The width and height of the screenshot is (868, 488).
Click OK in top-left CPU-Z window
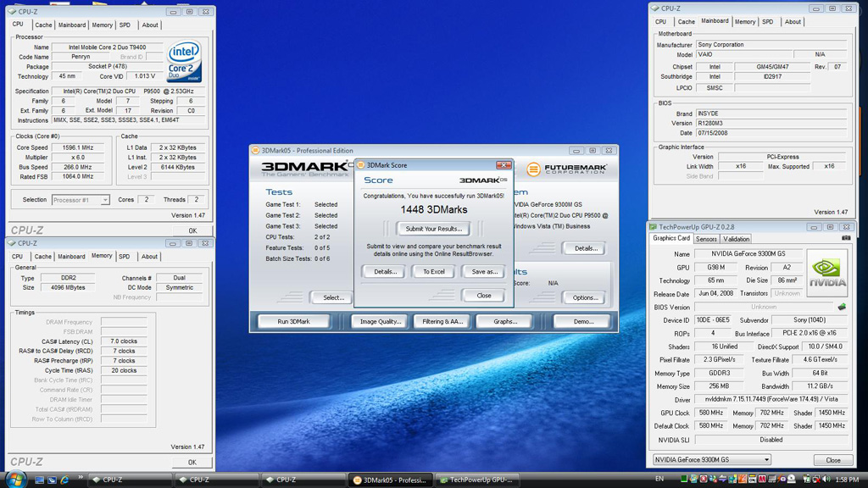[x=192, y=230]
